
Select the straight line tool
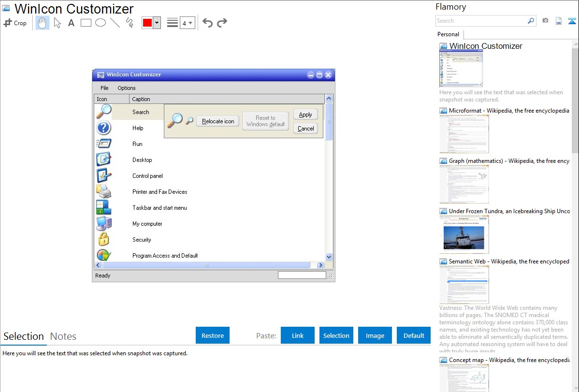pos(115,23)
